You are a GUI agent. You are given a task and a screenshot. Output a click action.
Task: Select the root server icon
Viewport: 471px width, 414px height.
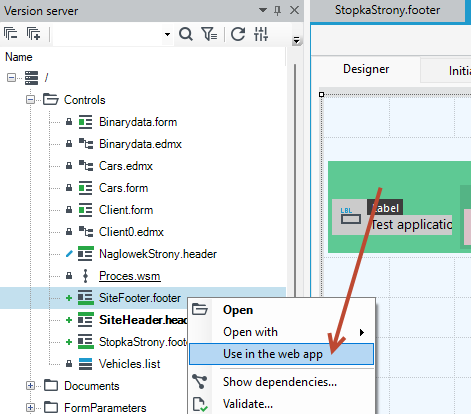pos(31,78)
